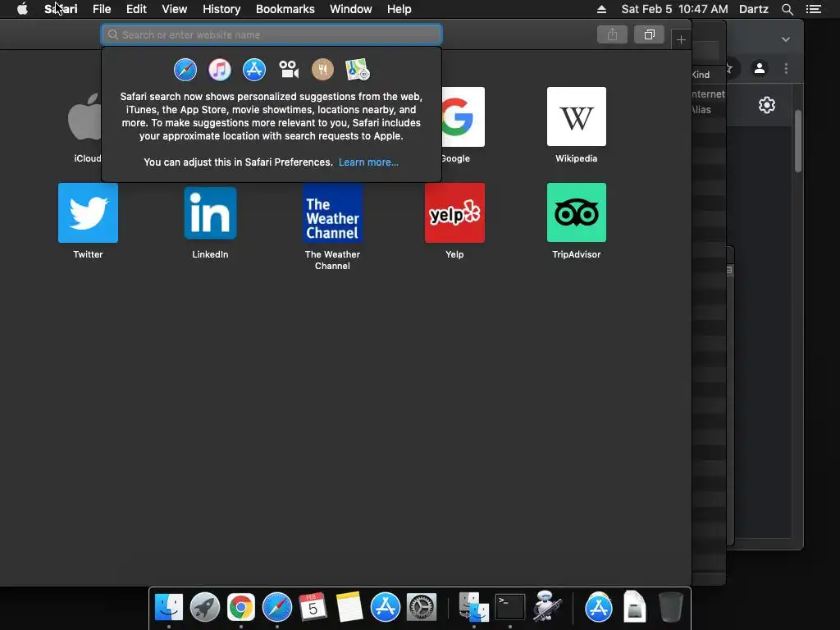This screenshot has height=630, width=840.
Task: Open Chrome three-dot menu in background window
Action: (786, 69)
